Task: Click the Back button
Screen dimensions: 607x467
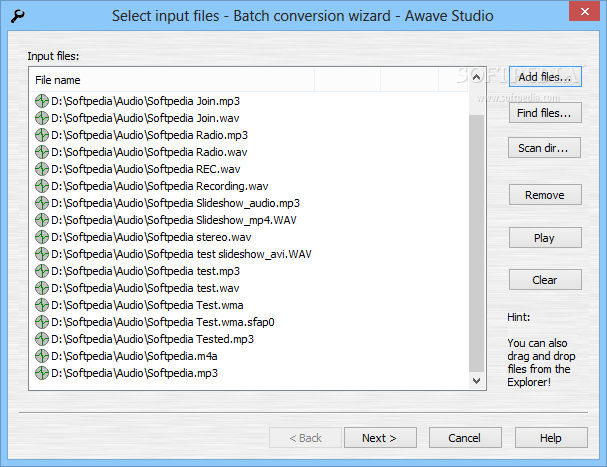Action: coord(305,438)
